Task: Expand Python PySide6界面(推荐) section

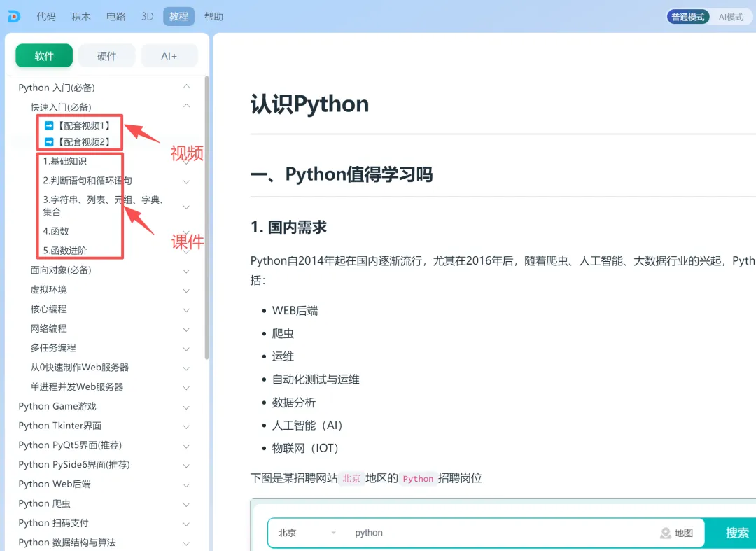Action: coord(187,466)
